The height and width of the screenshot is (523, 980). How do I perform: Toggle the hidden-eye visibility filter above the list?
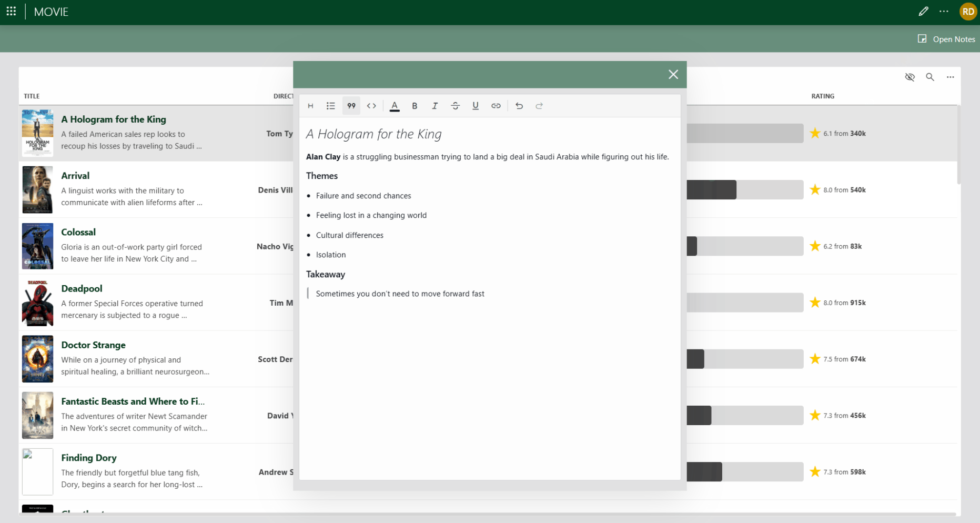click(x=910, y=77)
